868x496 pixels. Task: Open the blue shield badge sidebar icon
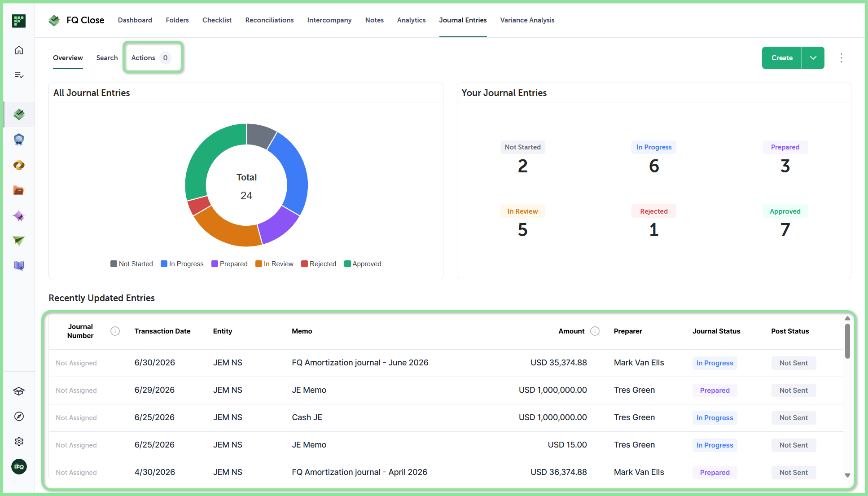click(x=19, y=140)
